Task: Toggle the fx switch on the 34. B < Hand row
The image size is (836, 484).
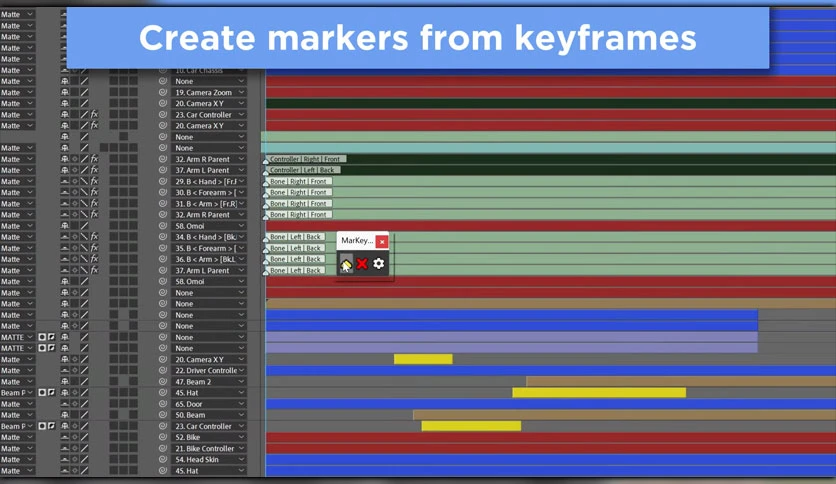Action: [x=94, y=237]
